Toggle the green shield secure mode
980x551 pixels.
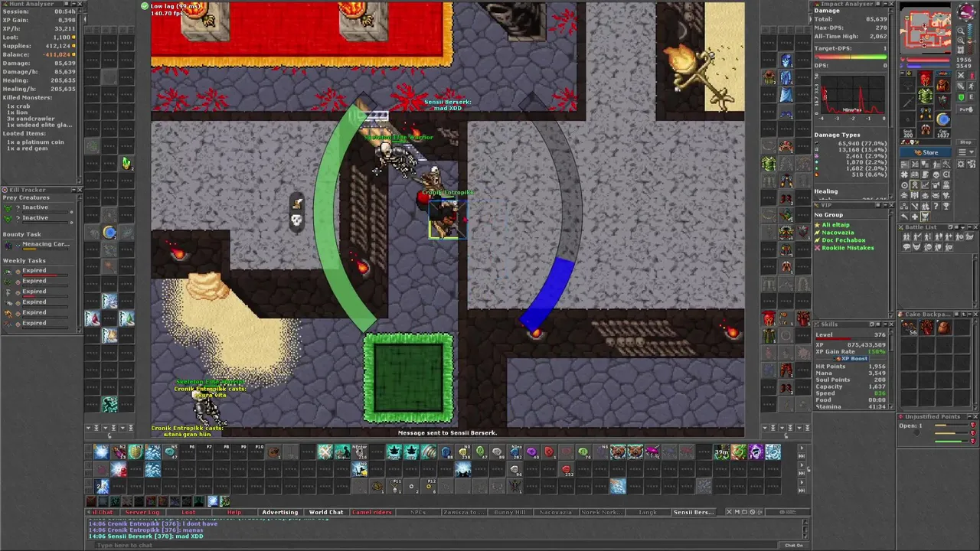pyautogui.click(x=961, y=97)
